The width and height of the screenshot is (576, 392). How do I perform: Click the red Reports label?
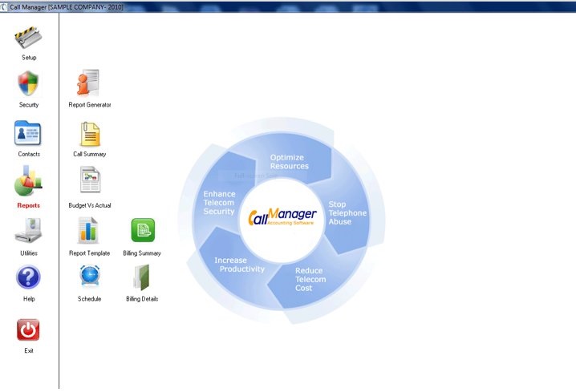point(29,205)
